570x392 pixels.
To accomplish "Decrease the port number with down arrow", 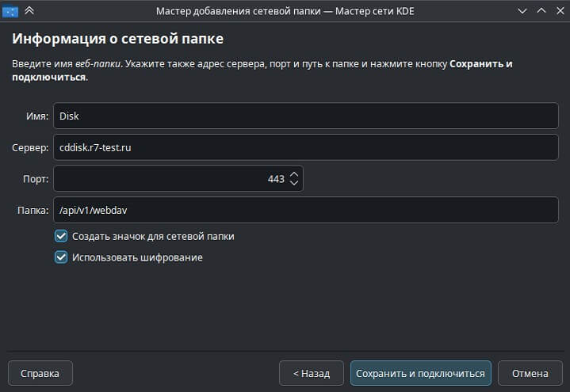I will 294,182.
